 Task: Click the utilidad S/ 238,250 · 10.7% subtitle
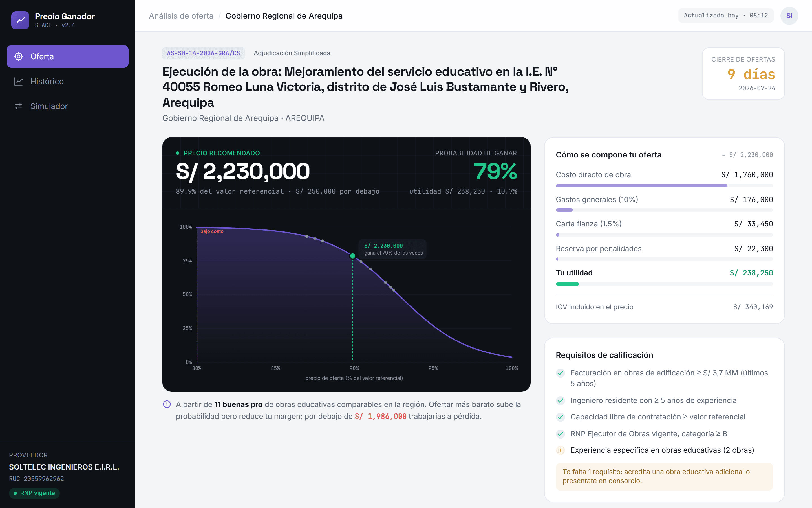(463, 191)
